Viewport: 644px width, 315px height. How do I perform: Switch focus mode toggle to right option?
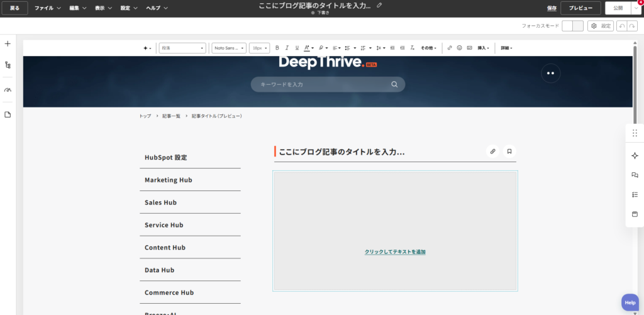coord(578,26)
